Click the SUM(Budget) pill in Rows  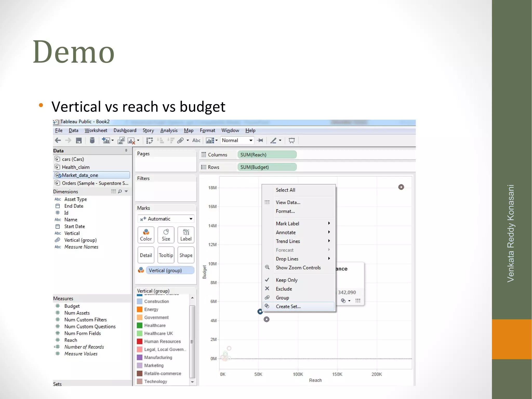267,167
